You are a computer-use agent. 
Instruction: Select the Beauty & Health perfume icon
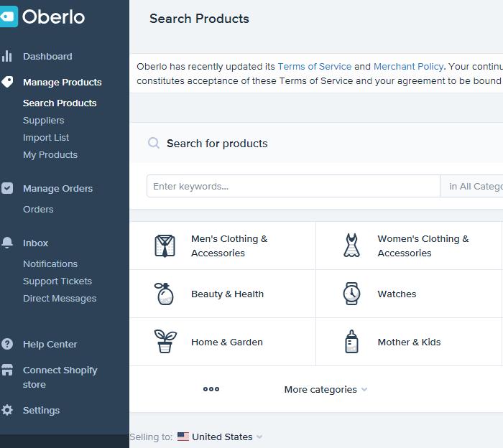165,294
